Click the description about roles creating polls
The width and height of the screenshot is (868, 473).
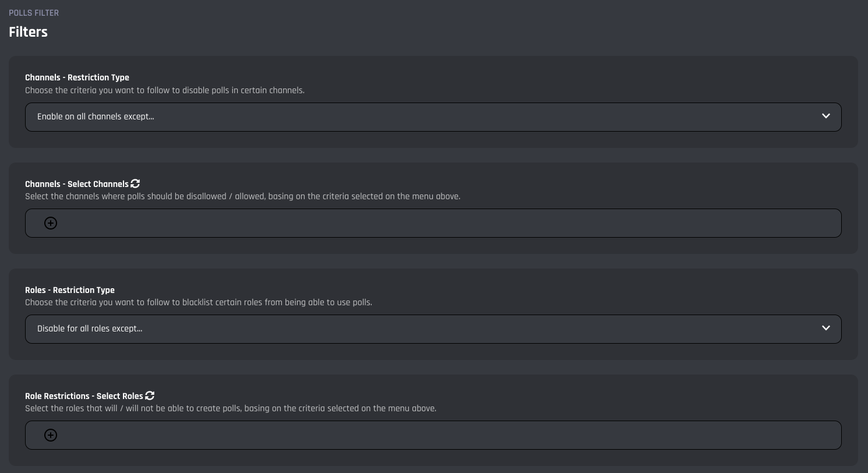tap(230, 408)
